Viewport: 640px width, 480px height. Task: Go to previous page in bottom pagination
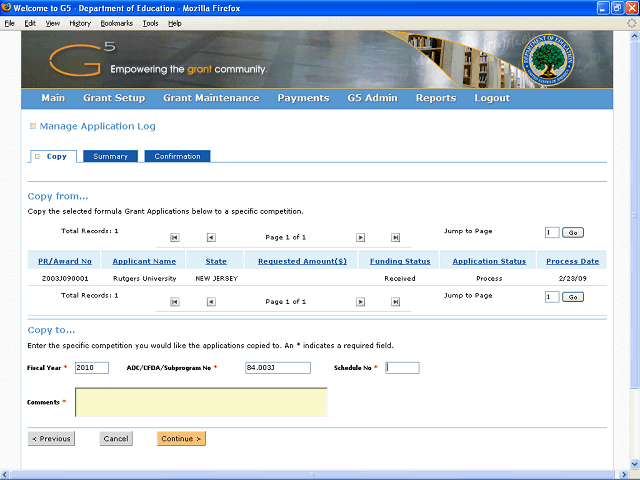coord(211,302)
